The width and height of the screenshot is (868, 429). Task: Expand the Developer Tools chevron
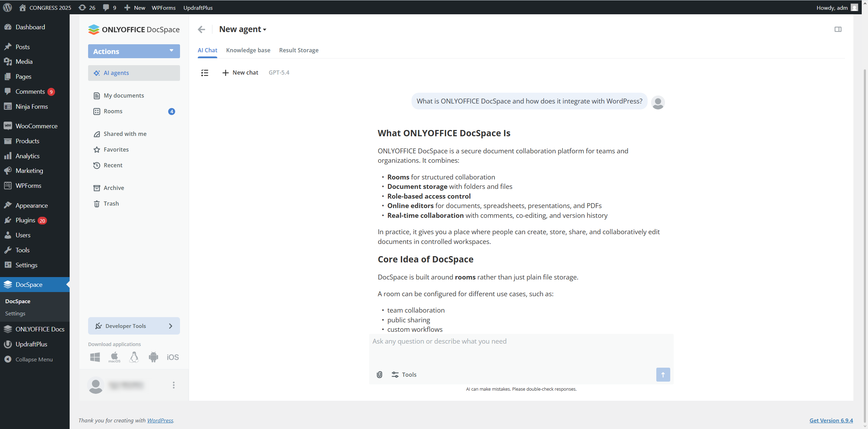(171, 326)
